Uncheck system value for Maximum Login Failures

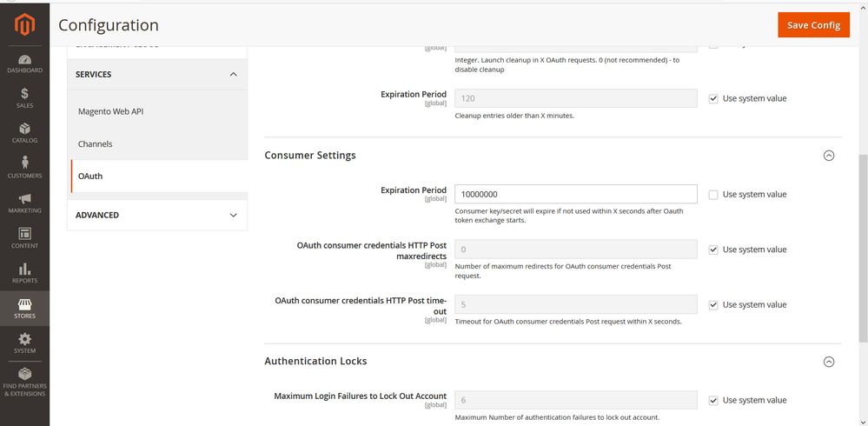click(x=713, y=401)
